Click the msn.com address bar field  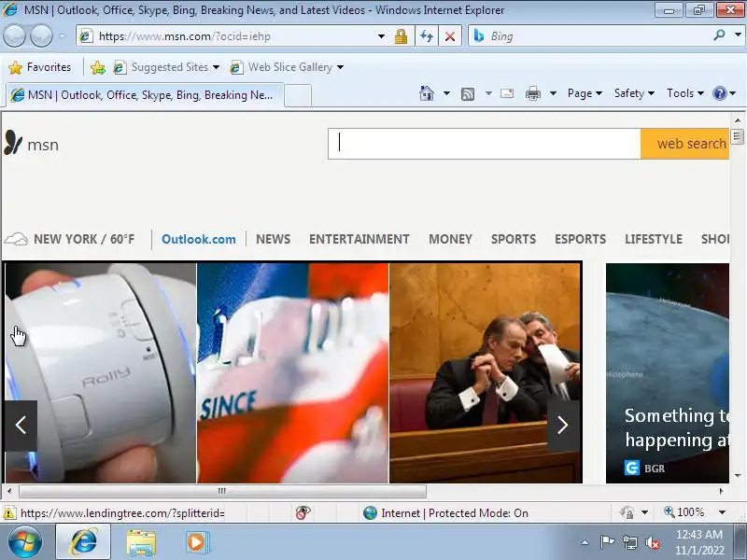[x=229, y=36]
